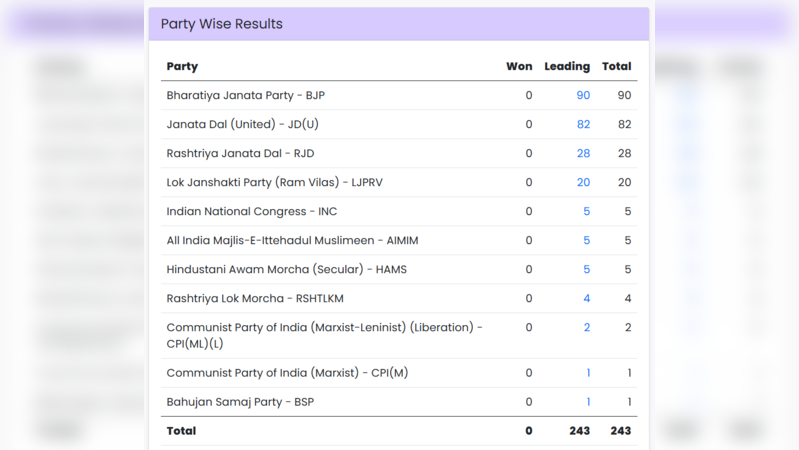Click the Leading column header
The width and height of the screenshot is (799, 450).
567,67
